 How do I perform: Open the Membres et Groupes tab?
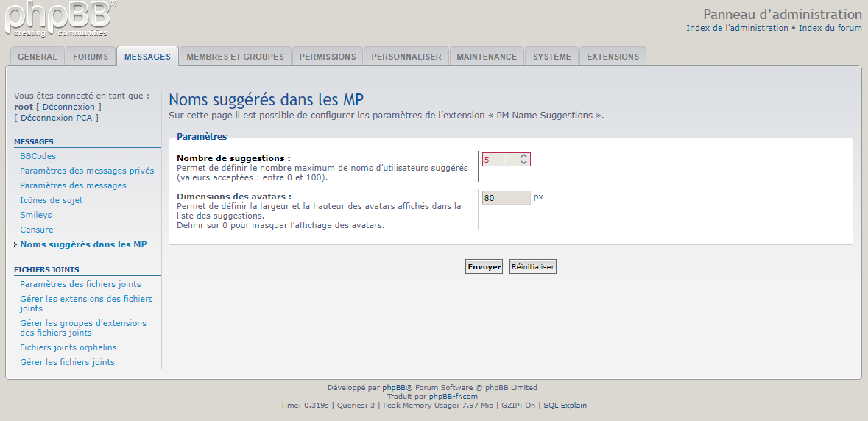pyautogui.click(x=235, y=57)
